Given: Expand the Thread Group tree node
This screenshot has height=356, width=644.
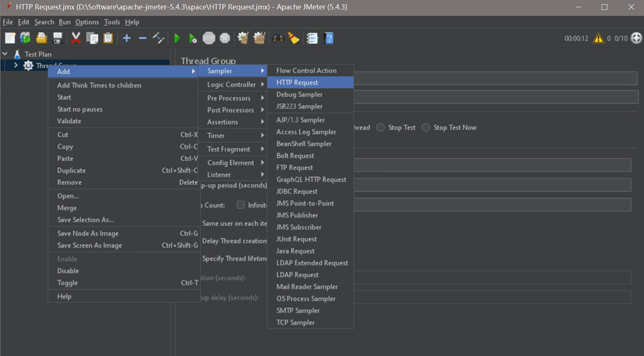Looking at the screenshot, I should pos(15,65).
